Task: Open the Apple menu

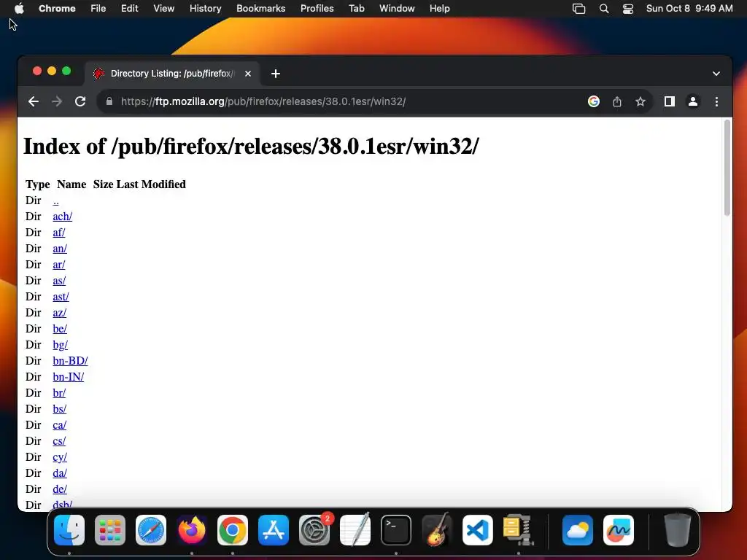Action: point(19,9)
